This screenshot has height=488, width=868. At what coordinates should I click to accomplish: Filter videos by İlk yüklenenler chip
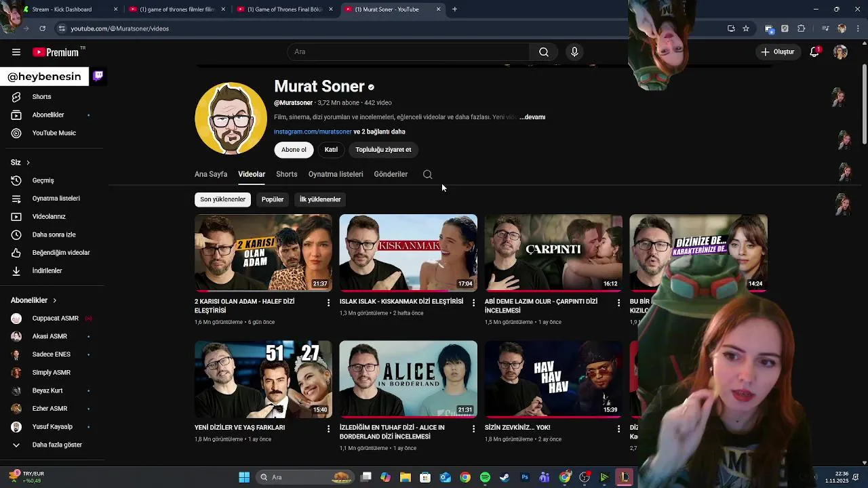click(x=320, y=199)
